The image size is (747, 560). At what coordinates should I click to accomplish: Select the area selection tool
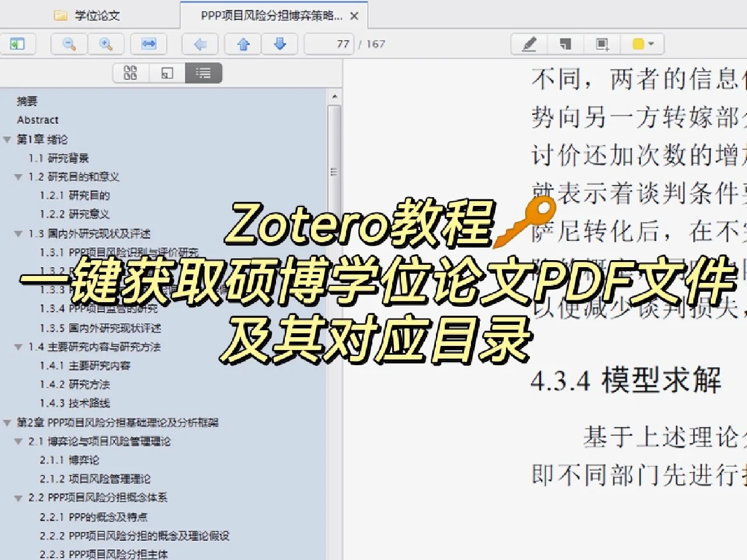(x=602, y=44)
